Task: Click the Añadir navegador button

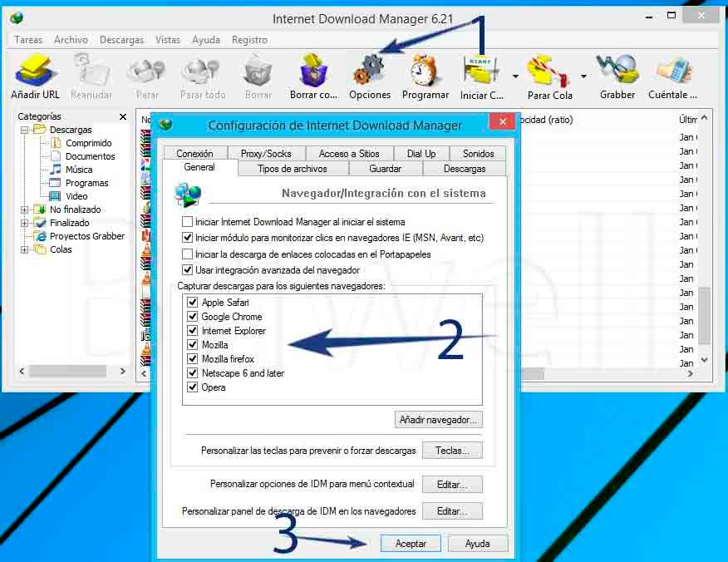Action: [438, 419]
